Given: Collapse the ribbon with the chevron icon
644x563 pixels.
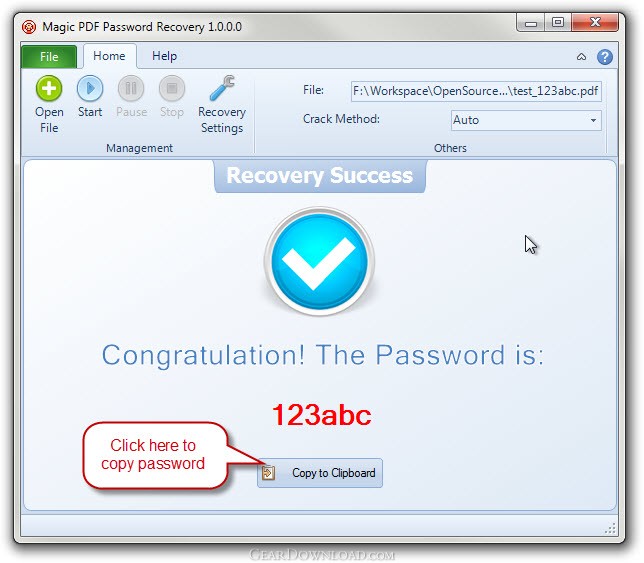Looking at the screenshot, I should point(581,57).
